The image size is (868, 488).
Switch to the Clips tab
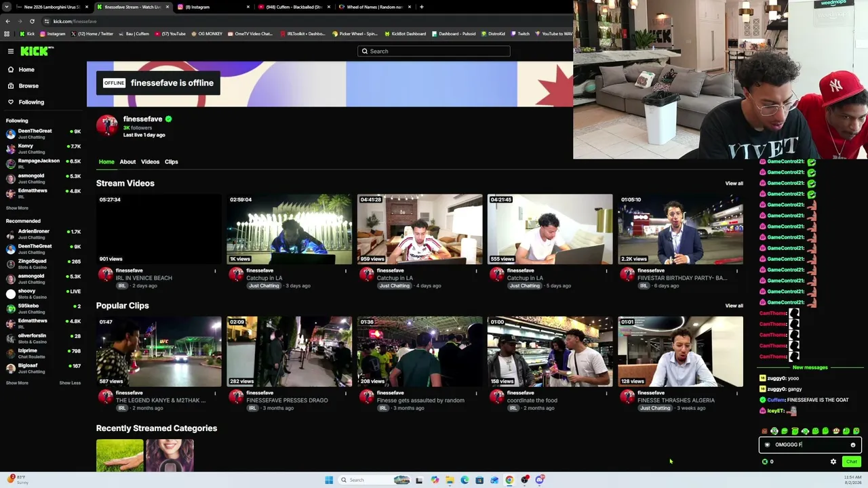(171, 162)
